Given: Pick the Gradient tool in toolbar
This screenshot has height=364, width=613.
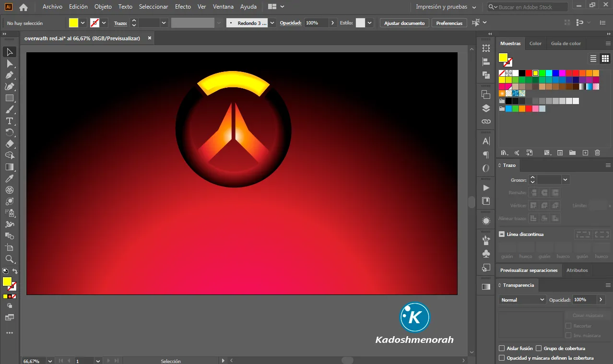Looking at the screenshot, I should tap(9, 167).
